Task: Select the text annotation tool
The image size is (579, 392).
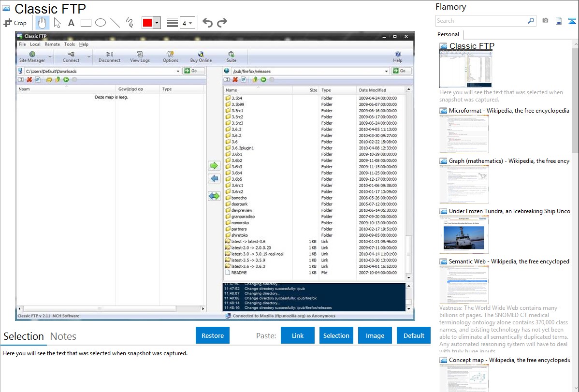Action: tap(71, 23)
